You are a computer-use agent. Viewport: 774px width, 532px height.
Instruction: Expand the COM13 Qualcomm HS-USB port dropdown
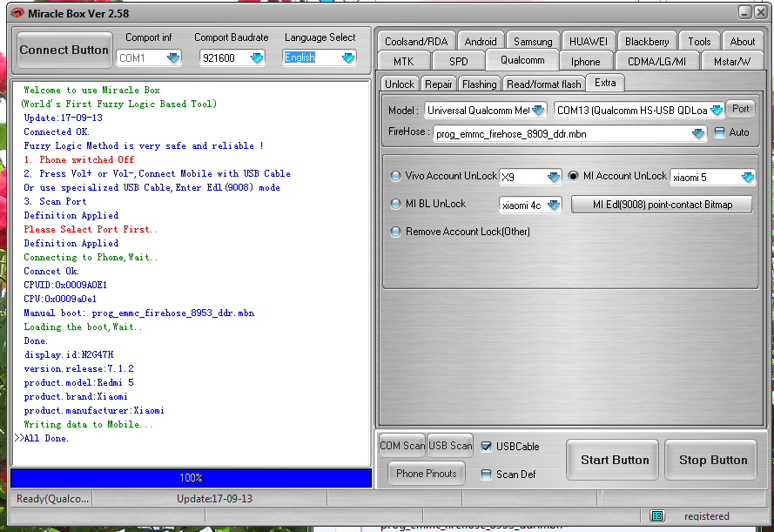(717, 110)
